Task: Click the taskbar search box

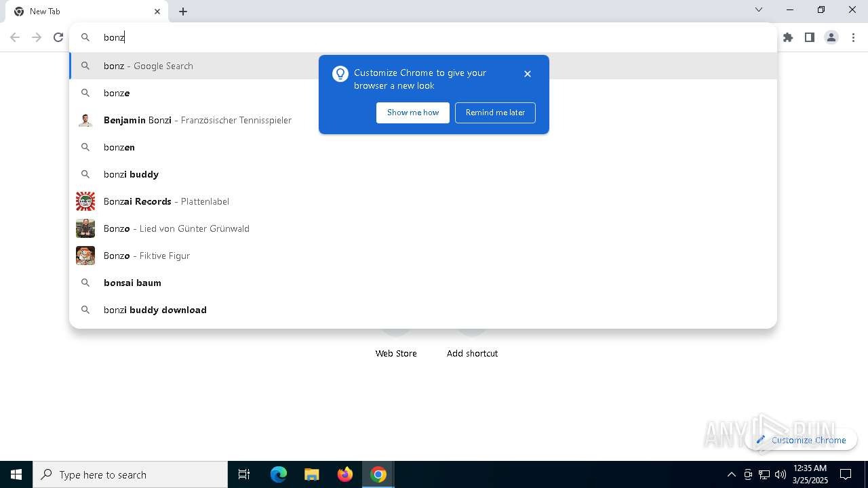Action: [130, 474]
